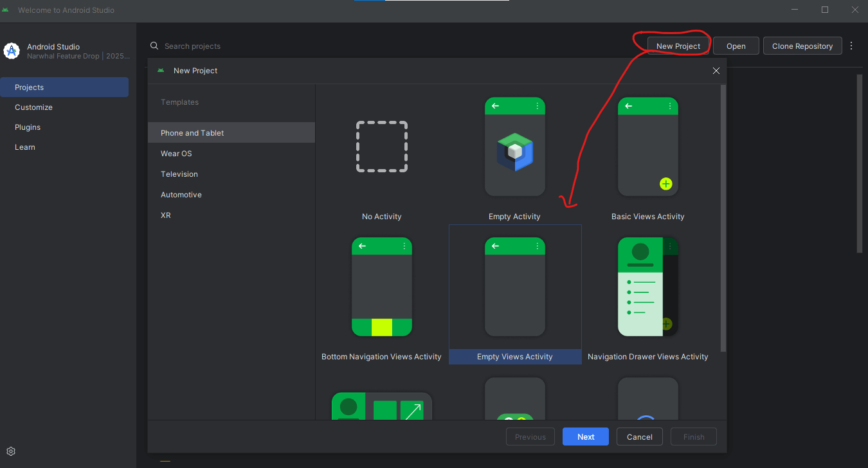This screenshot has height=468, width=868.
Task: Pick the Basic Views Activity template
Action: (647, 147)
